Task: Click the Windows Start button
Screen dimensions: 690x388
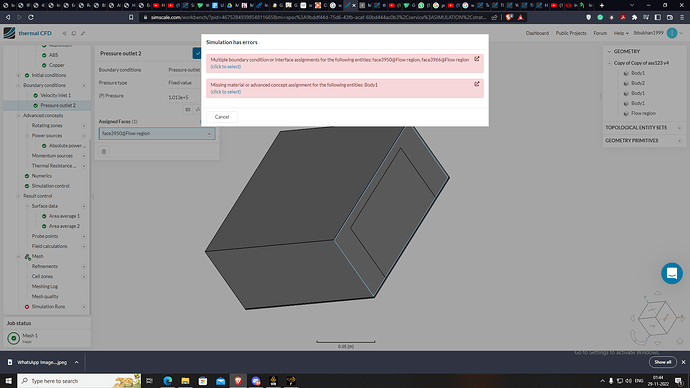Action: tap(8, 381)
